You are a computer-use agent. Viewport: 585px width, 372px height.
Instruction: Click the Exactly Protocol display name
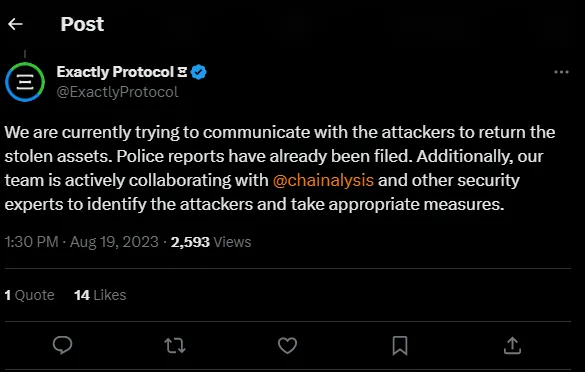115,72
